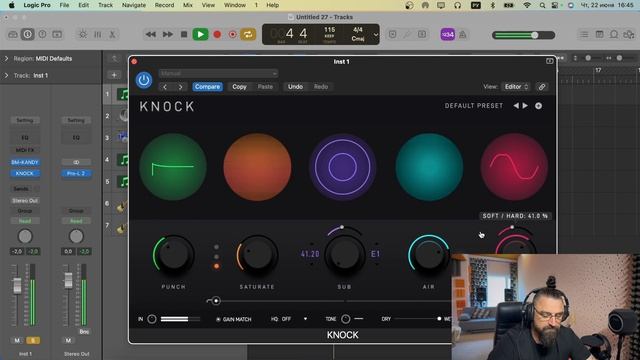Open the Manual preset dropdown
640x360 pixels.
218,73
